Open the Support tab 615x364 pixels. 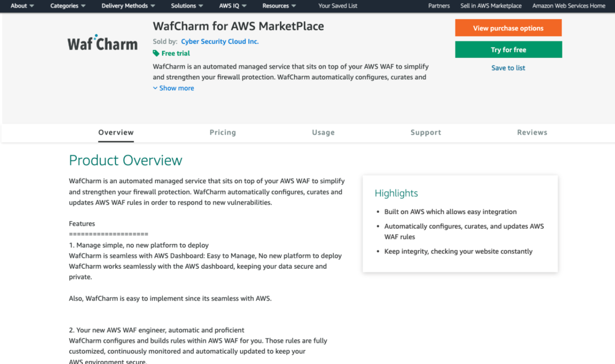426,132
